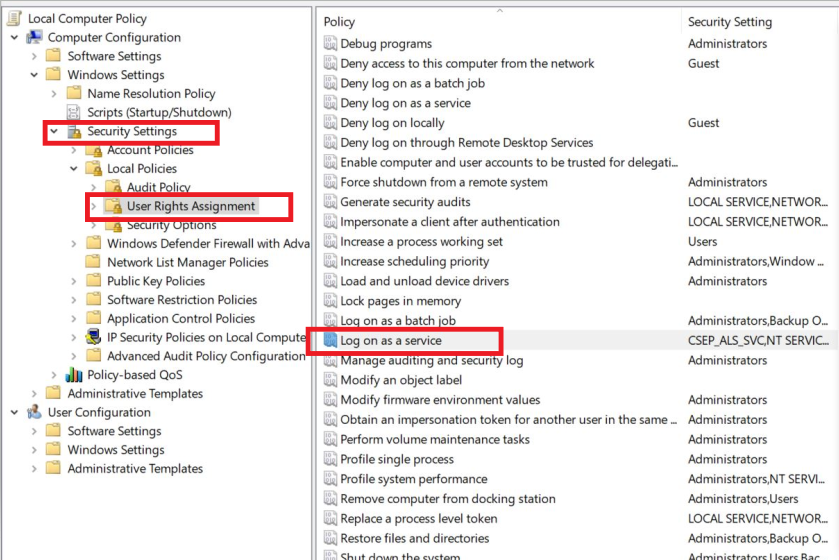Collapse the Security Settings node
The width and height of the screenshot is (839, 560).
54,131
